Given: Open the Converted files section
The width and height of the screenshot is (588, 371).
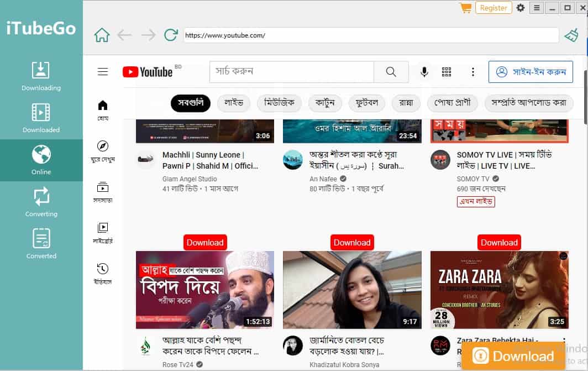Looking at the screenshot, I should coord(41,244).
